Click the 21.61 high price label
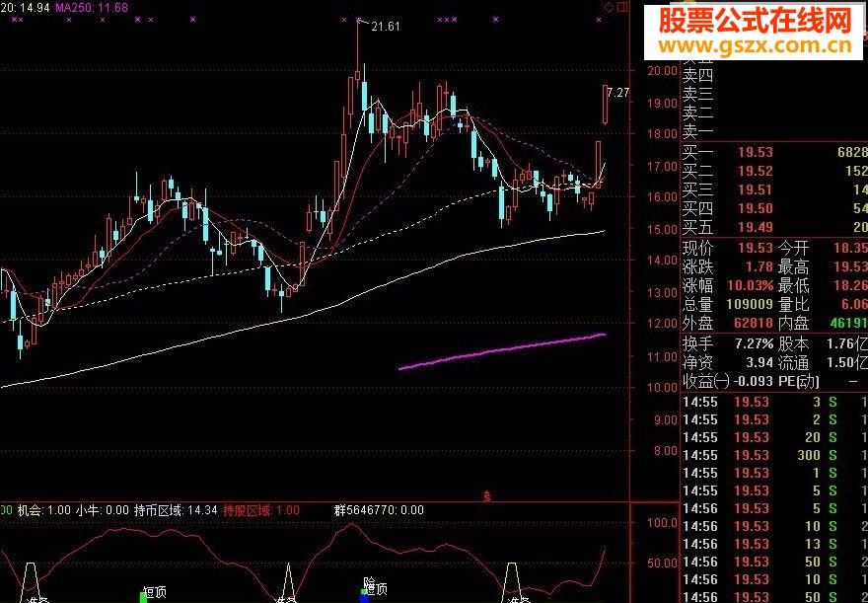The width and height of the screenshot is (868, 603). (x=386, y=26)
